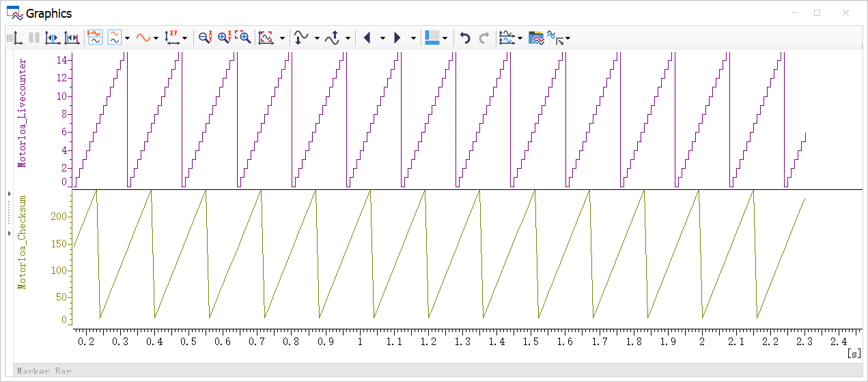Open dropdown next to orange sine-wave icon
The image size is (868, 382).
[156, 39]
